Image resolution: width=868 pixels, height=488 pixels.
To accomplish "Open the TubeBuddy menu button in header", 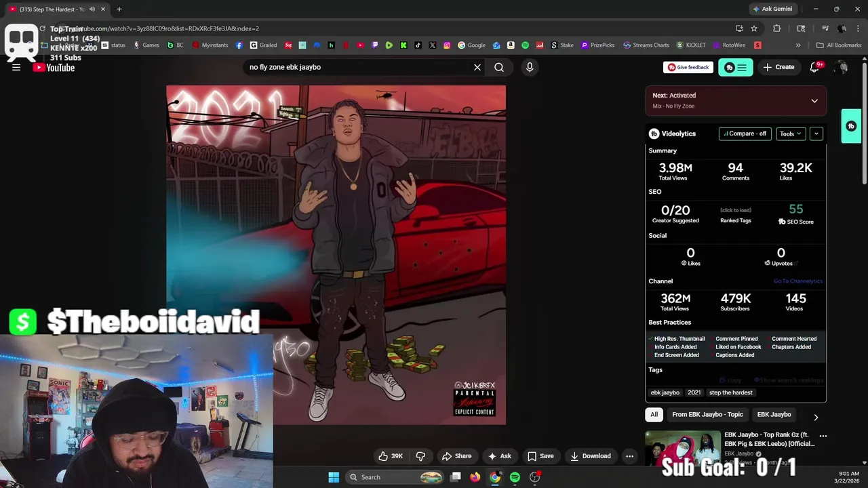I will point(736,67).
